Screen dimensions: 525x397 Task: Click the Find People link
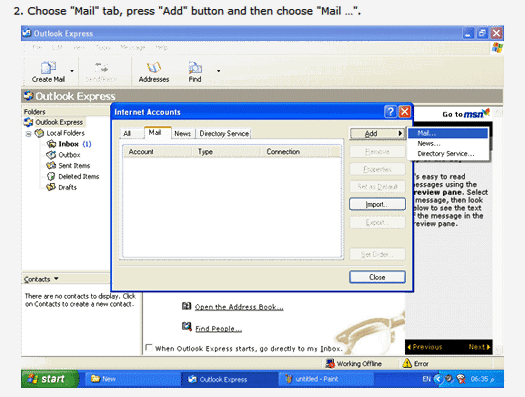pyautogui.click(x=218, y=329)
